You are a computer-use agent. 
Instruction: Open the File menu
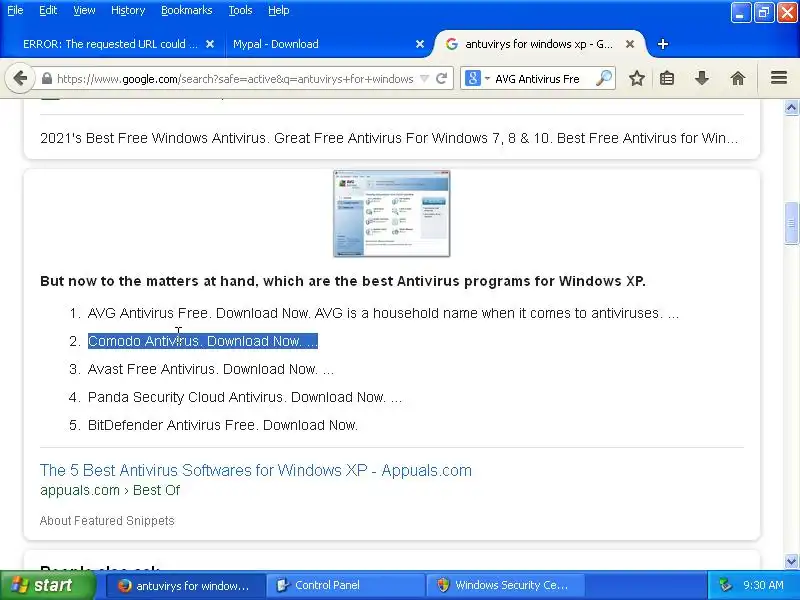(x=15, y=10)
